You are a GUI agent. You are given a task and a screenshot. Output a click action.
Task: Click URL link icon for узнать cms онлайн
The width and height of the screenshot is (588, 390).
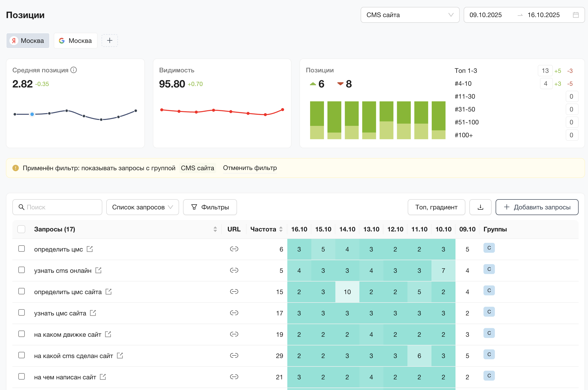coord(234,270)
